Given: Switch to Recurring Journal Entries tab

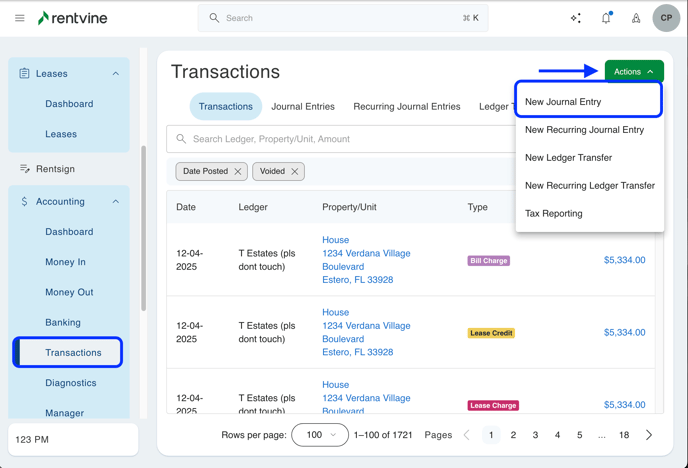Looking at the screenshot, I should [406, 107].
